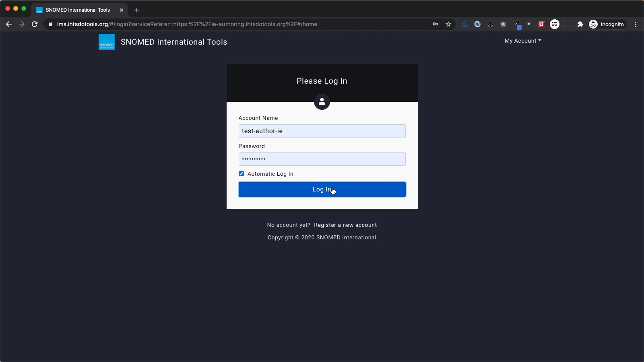Image resolution: width=644 pixels, height=362 pixels.
Task: Click the SNOMED logo icon in header
Action: point(107,42)
